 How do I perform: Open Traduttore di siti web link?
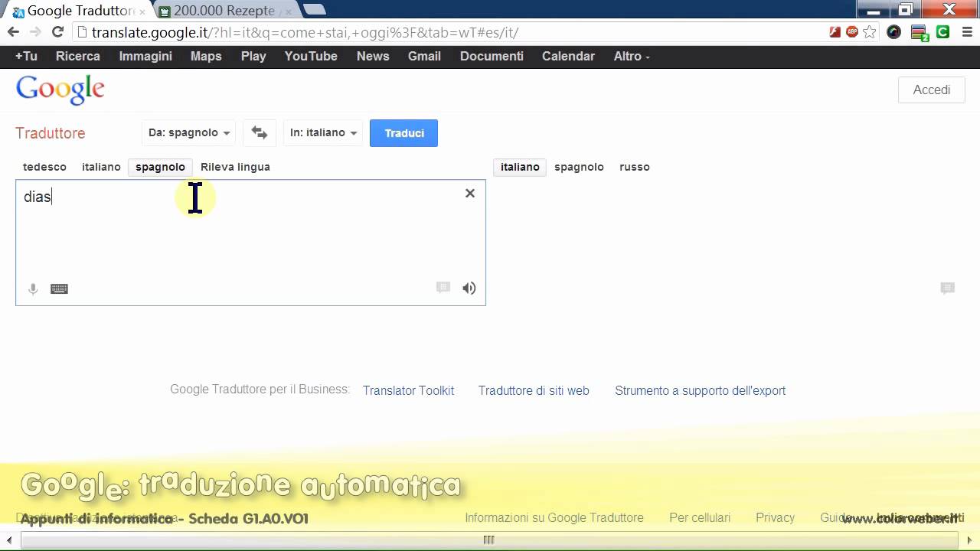(534, 390)
